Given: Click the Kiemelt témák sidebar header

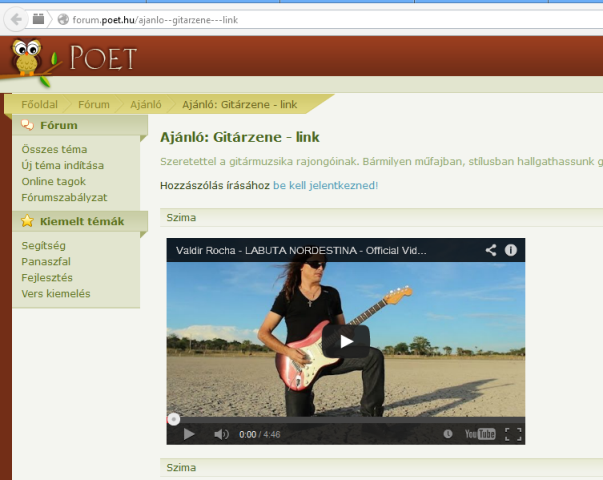Looking at the screenshot, I should [x=80, y=222].
